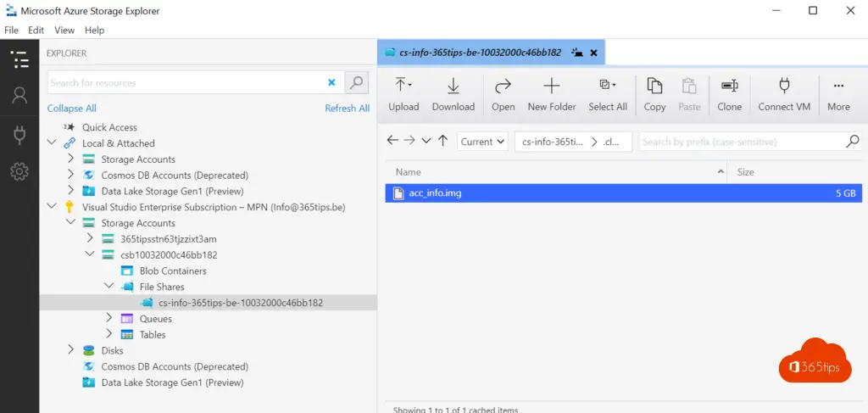This screenshot has width=868, height=413.
Task: Click the Clone toolbar button
Action: (x=730, y=95)
